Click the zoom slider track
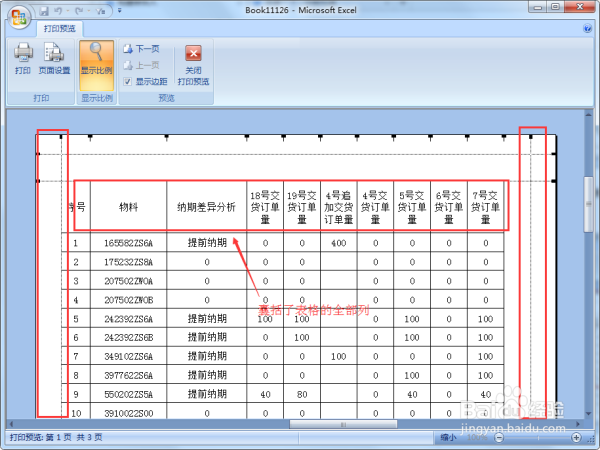The width and height of the screenshot is (600, 450). (538, 437)
